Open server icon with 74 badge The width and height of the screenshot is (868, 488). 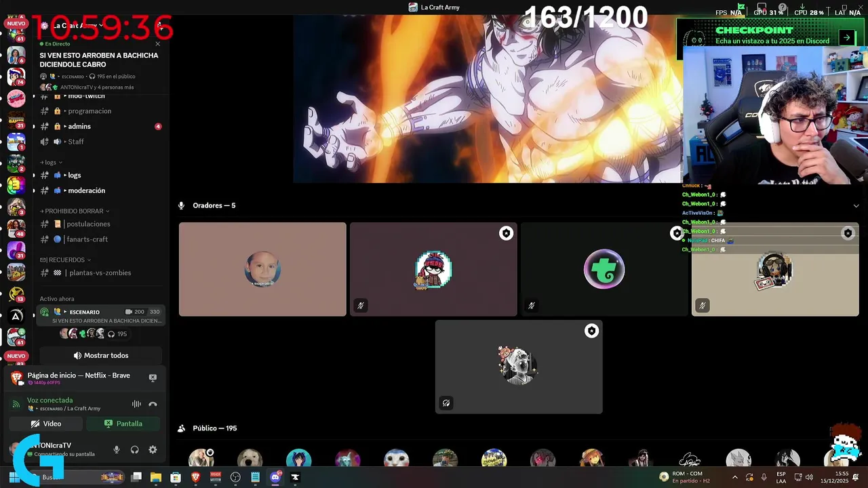pos(16,76)
